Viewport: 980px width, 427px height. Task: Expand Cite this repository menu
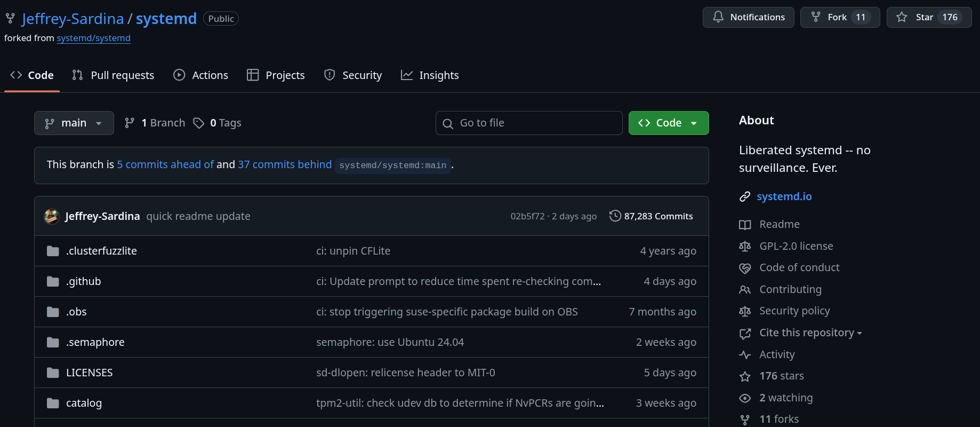pos(810,333)
